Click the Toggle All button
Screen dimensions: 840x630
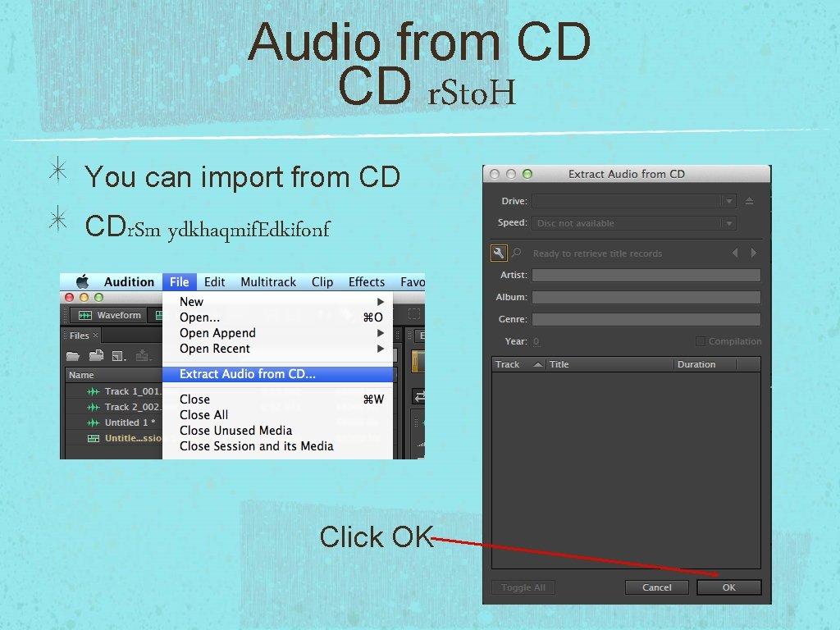tap(523, 587)
